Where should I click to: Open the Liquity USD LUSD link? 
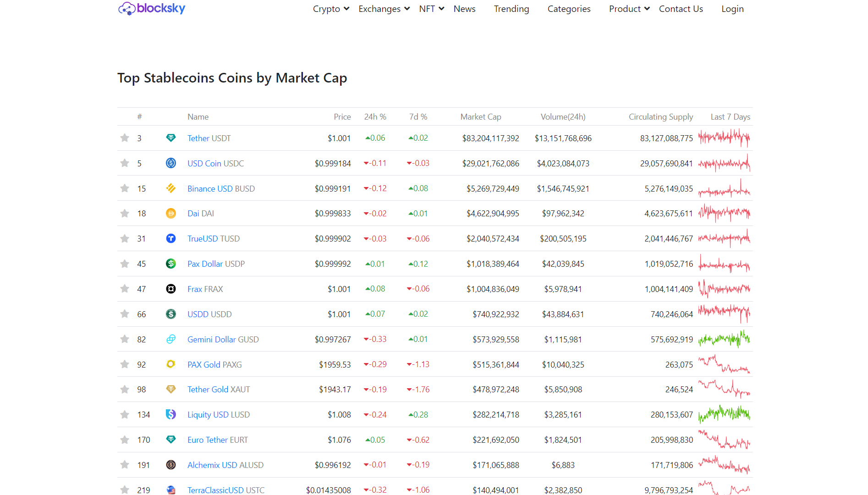pyautogui.click(x=219, y=415)
